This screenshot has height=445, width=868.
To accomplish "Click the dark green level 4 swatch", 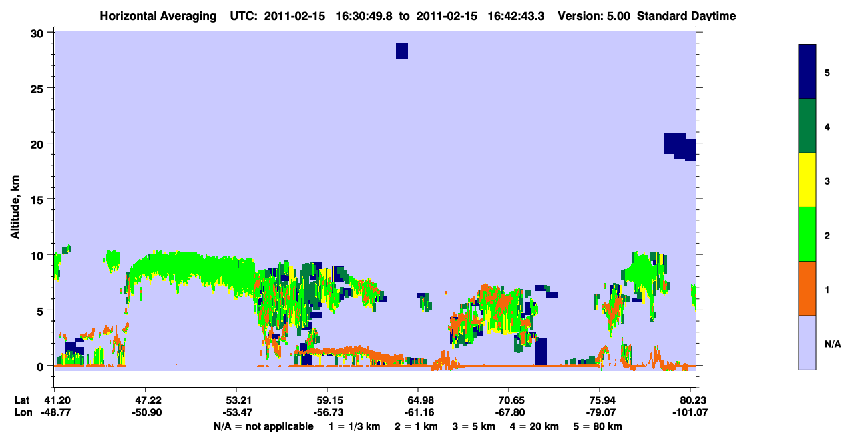I will (x=807, y=126).
